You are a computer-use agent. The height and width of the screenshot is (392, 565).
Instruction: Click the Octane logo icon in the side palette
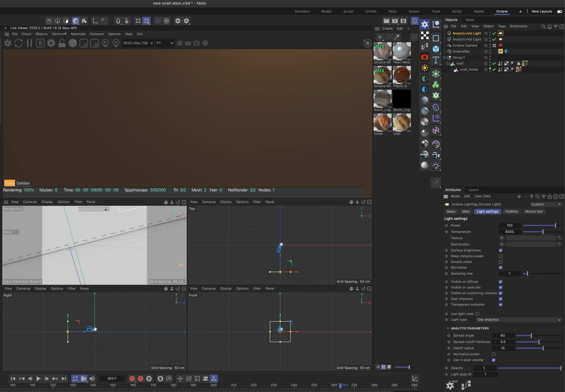coord(424,24)
